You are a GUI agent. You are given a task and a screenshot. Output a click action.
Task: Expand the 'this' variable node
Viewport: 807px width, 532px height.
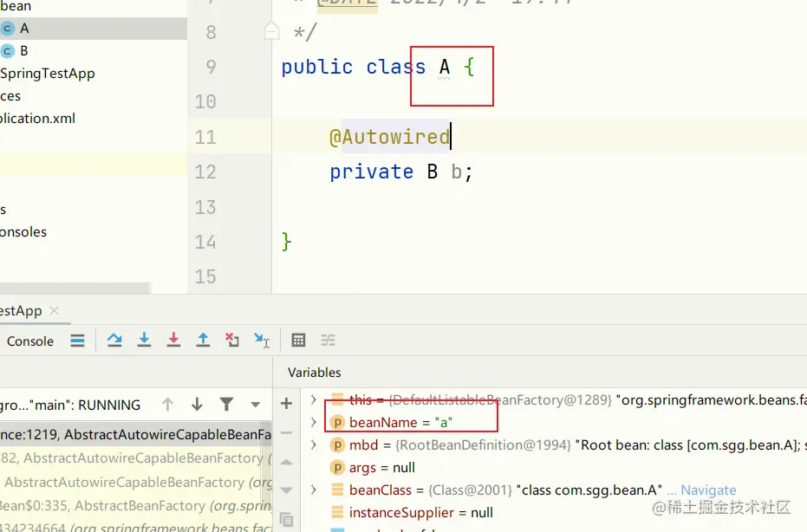pyautogui.click(x=314, y=399)
